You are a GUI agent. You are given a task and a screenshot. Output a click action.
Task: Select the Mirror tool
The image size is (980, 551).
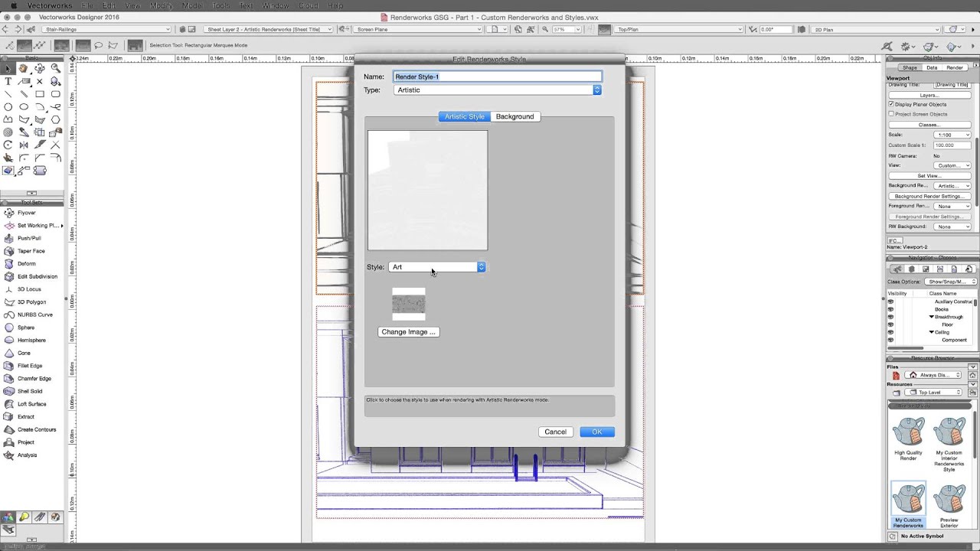[x=24, y=145]
